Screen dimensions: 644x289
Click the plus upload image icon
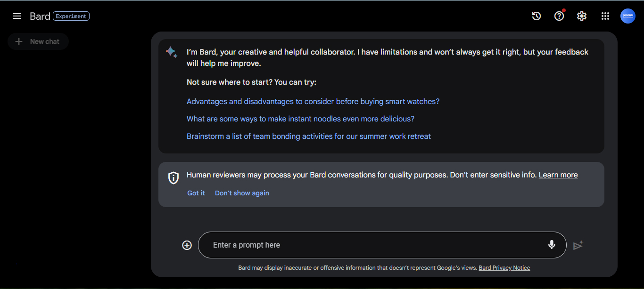click(187, 245)
